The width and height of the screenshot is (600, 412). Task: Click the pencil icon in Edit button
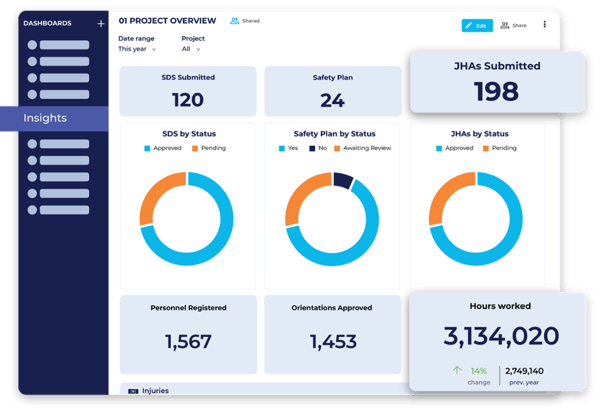(x=470, y=25)
